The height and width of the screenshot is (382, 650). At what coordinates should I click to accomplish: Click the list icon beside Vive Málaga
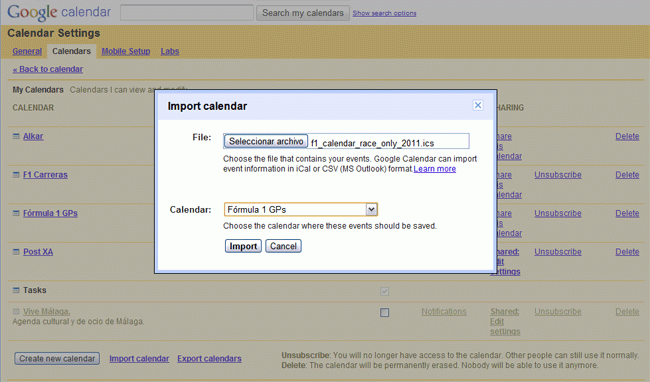pyautogui.click(x=16, y=312)
